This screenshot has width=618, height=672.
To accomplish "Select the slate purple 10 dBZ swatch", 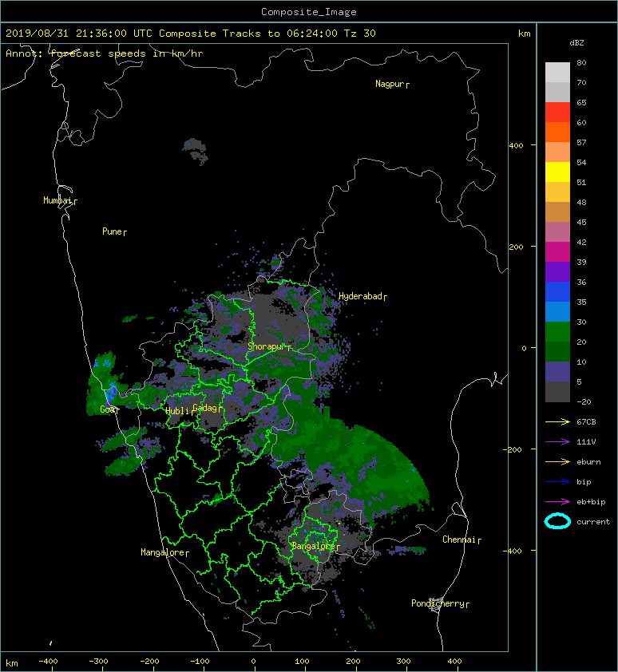I will click(557, 371).
